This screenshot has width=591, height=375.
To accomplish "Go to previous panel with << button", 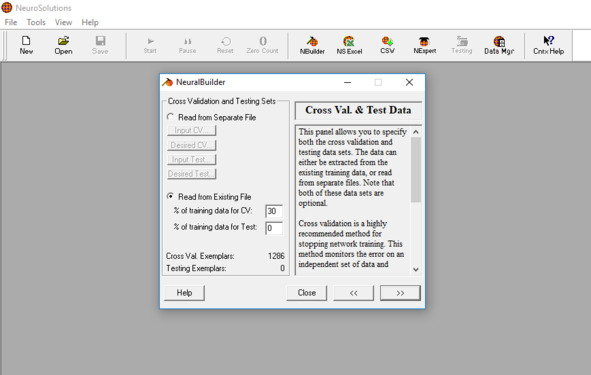I will pos(353,293).
